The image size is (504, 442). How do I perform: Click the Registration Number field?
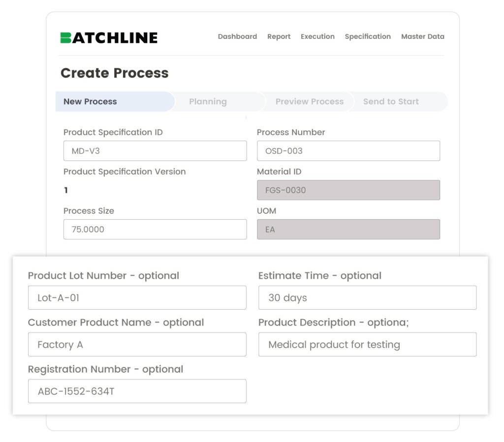(x=137, y=391)
